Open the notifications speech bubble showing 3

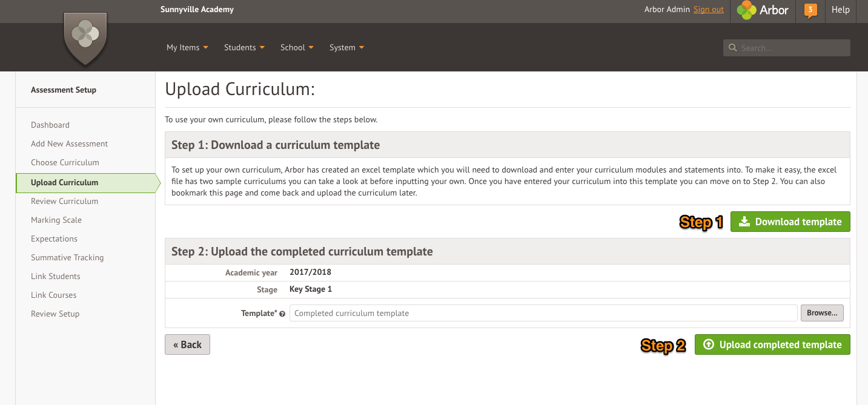[810, 10]
